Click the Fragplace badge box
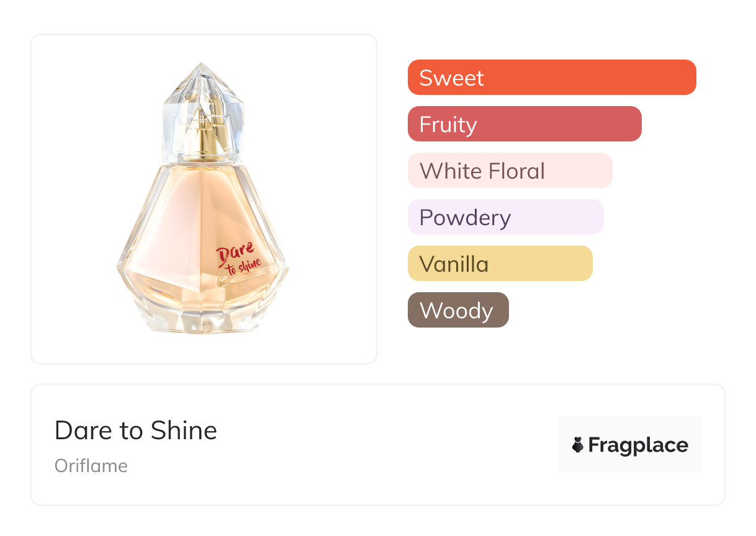The height and width of the screenshot is (536, 756). pos(630,445)
